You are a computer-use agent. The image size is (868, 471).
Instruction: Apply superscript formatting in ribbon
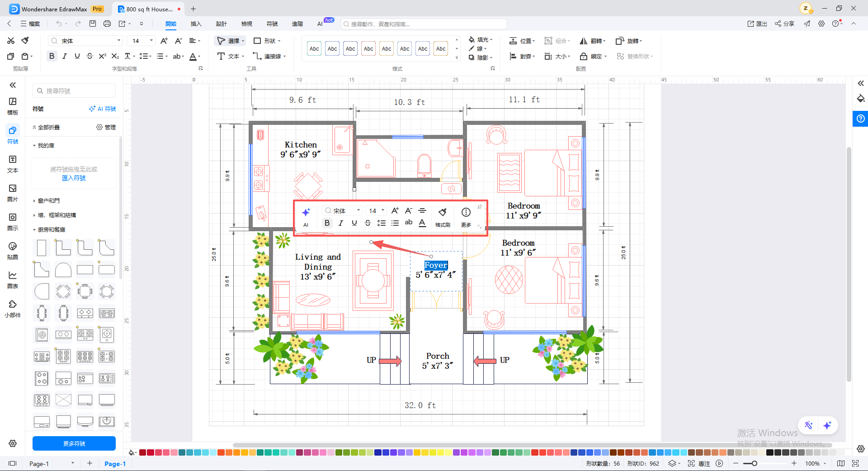coord(103,56)
